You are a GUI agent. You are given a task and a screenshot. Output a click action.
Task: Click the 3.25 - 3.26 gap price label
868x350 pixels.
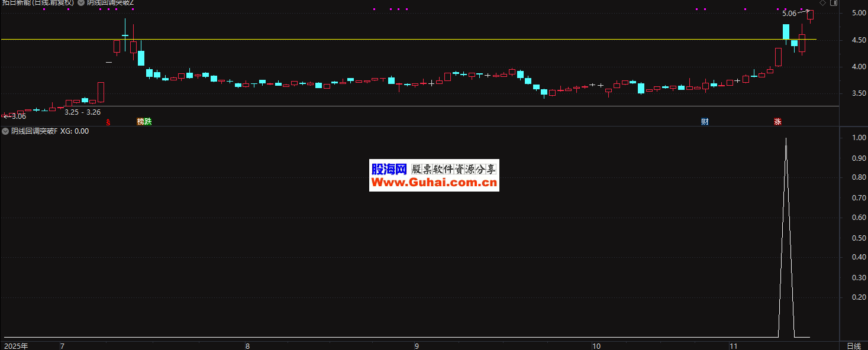[x=82, y=112]
